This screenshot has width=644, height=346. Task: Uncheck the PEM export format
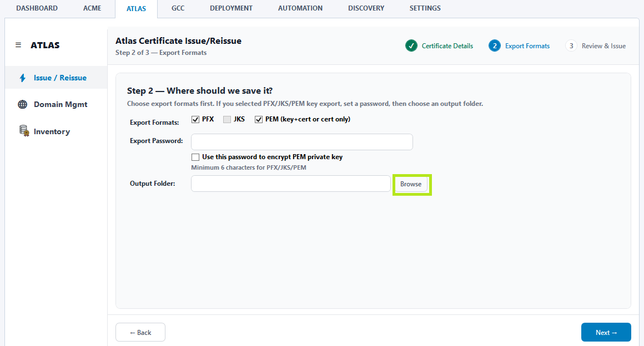[x=259, y=119]
